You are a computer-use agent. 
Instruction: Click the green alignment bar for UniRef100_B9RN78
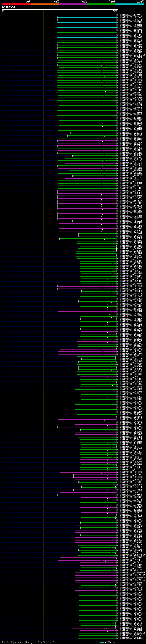[x=87, y=40]
